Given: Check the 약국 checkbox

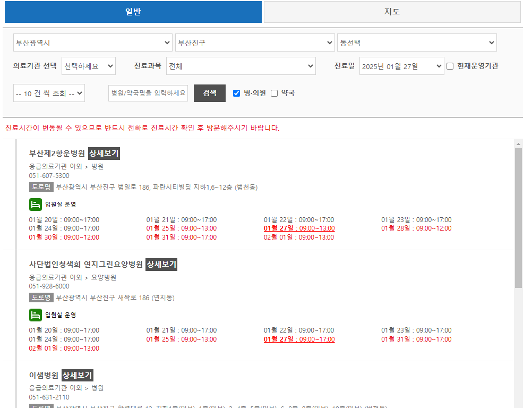Looking at the screenshot, I should (x=274, y=93).
